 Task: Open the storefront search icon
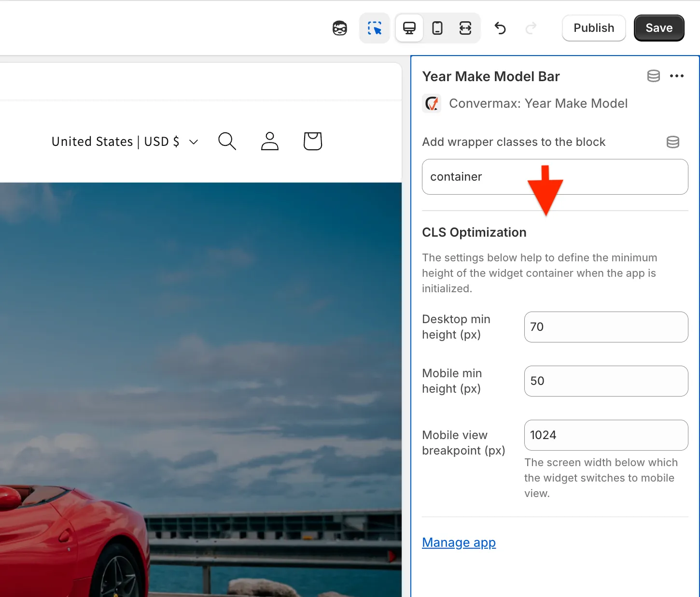[227, 142]
